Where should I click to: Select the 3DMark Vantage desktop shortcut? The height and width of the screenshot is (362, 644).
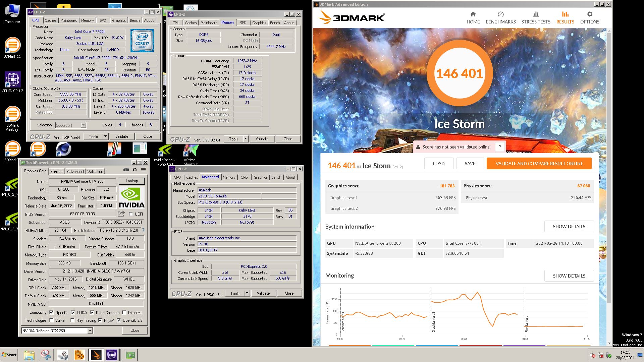tap(12, 119)
